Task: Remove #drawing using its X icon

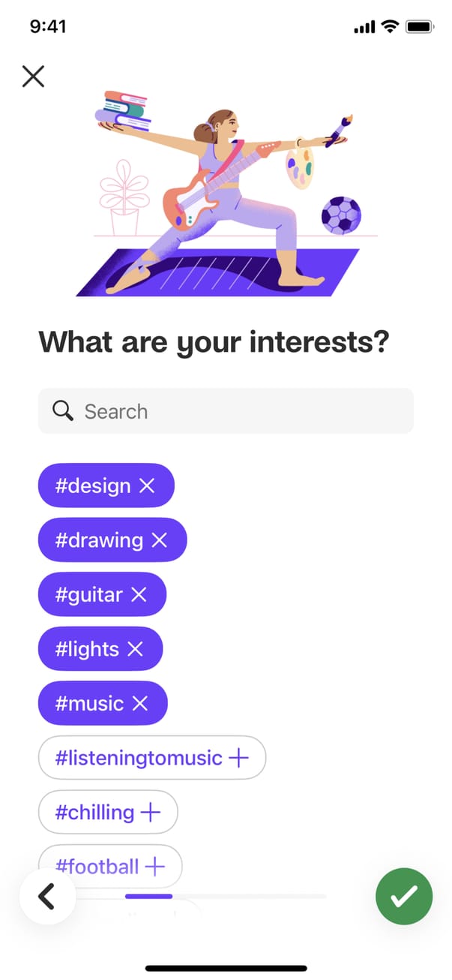Action: 159,540
